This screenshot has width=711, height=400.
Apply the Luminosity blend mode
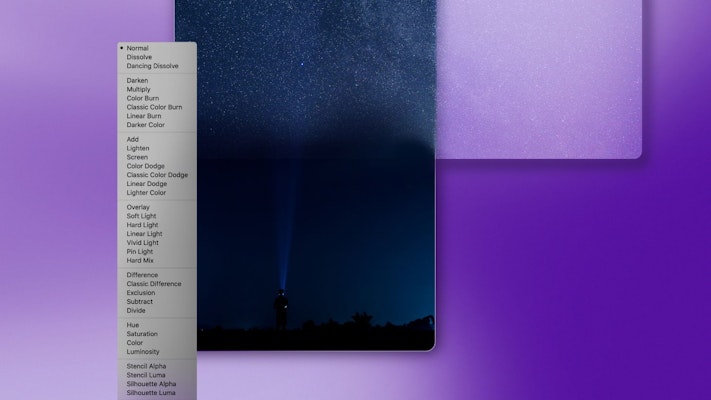coord(143,351)
